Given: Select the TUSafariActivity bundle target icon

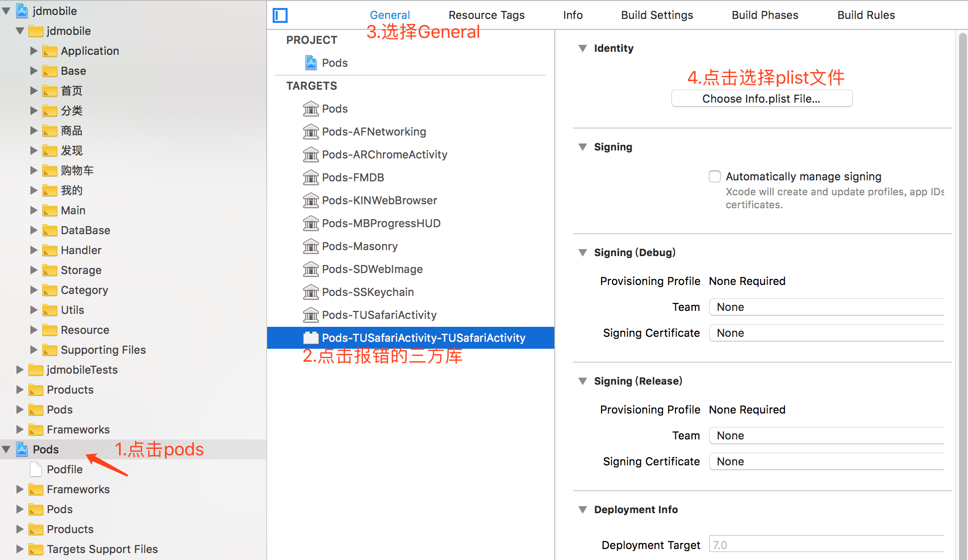Looking at the screenshot, I should coord(311,338).
